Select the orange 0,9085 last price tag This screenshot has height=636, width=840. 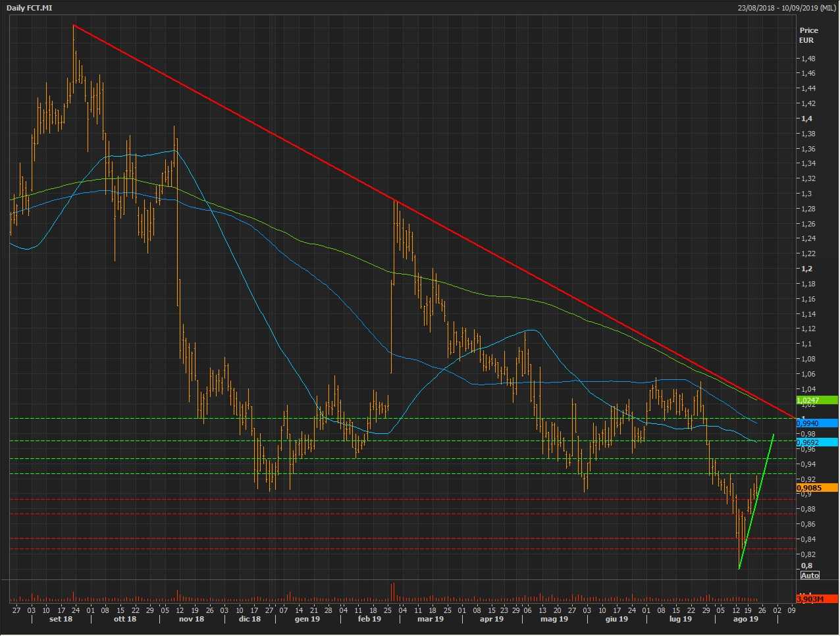coord(817,488)
